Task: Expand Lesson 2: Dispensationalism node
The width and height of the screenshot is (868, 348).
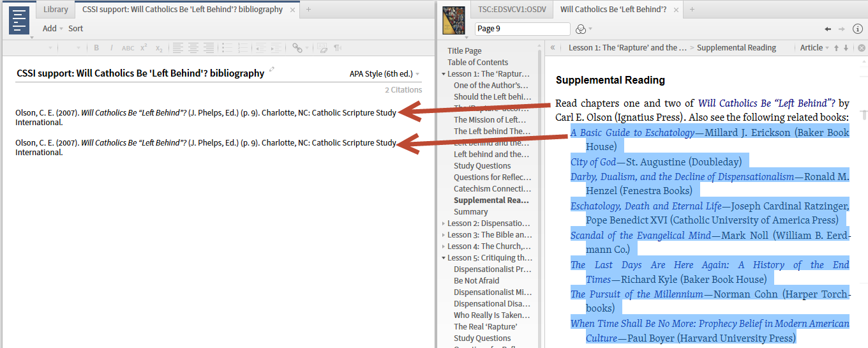Action: [444, 223]
